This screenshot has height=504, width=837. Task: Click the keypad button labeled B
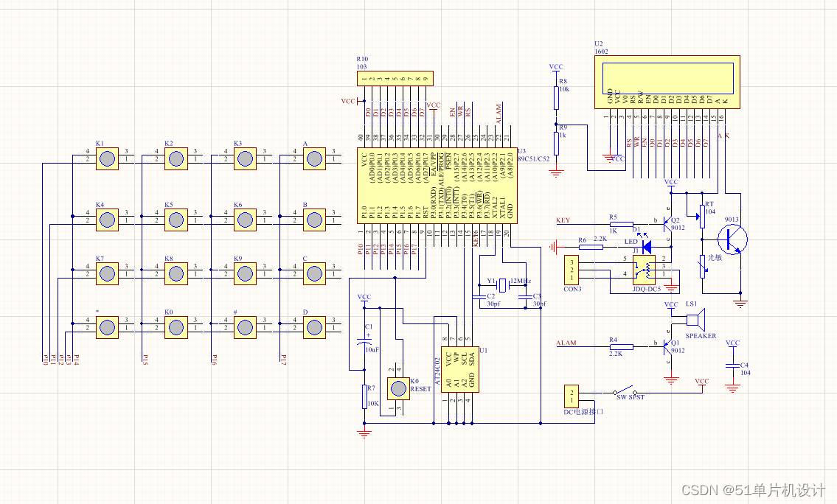point(314,220)
